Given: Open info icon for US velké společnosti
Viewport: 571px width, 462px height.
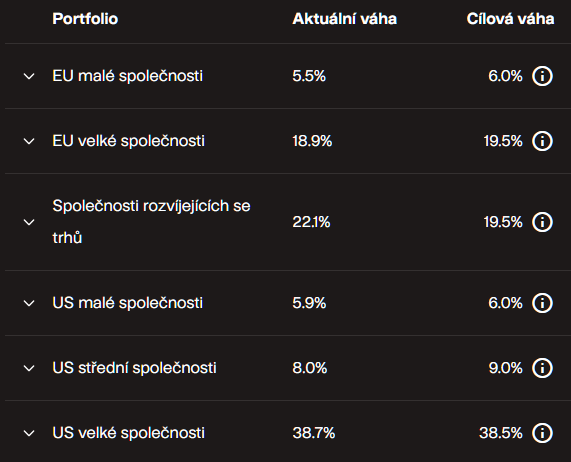Looking at the screenshot, I should coord(542,433).
